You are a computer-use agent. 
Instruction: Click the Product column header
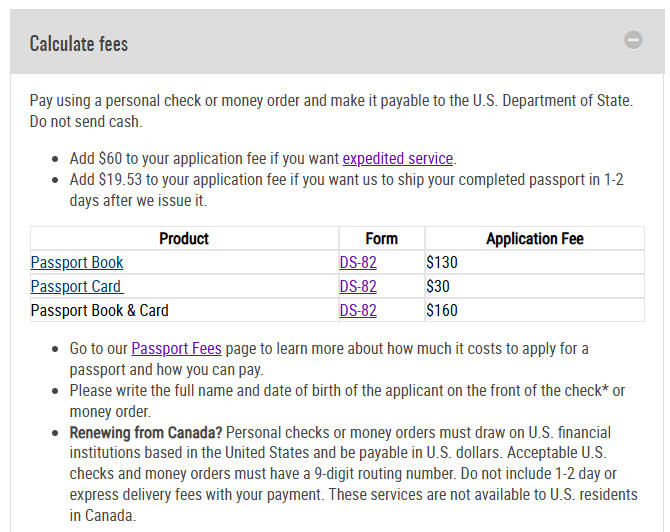(x=184, y=238)
